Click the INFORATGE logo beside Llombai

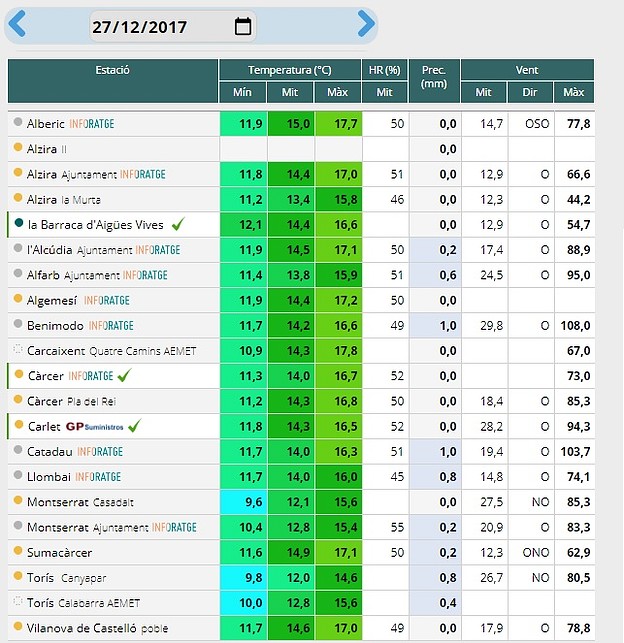click(x=98, y=477)
